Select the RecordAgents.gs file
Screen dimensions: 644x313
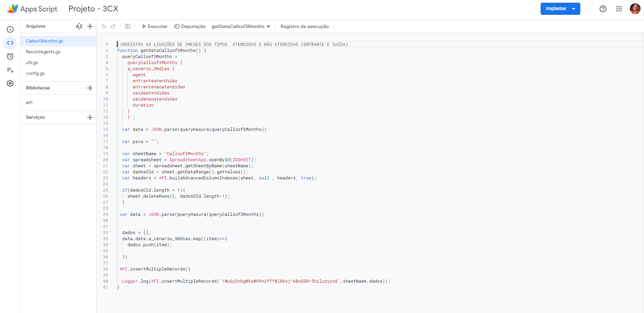(43, 52)
